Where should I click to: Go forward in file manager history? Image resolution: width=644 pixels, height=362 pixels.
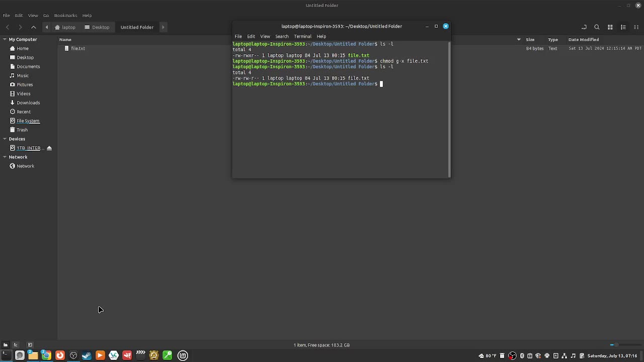coord(20,27)
